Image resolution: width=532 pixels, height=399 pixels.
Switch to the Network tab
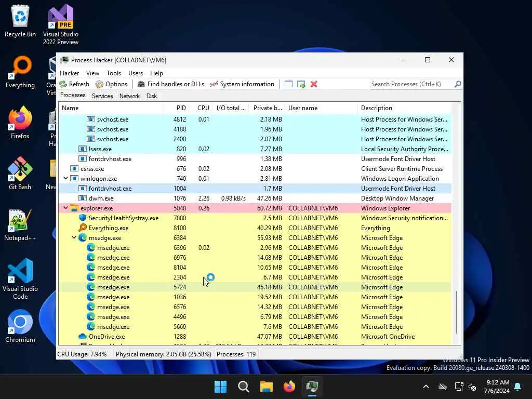(129, 96)
